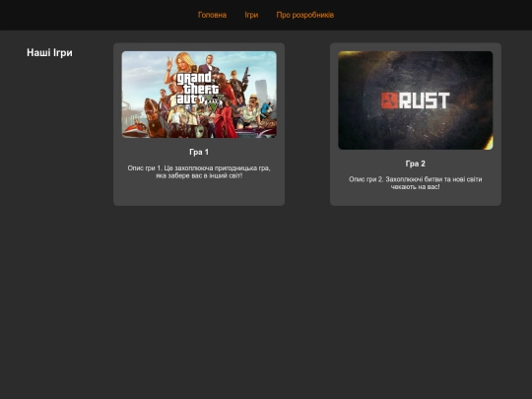Click the Опис гри 1 description text
The height and width of the screenshot is (399, 532).
(x=199, y=172)
